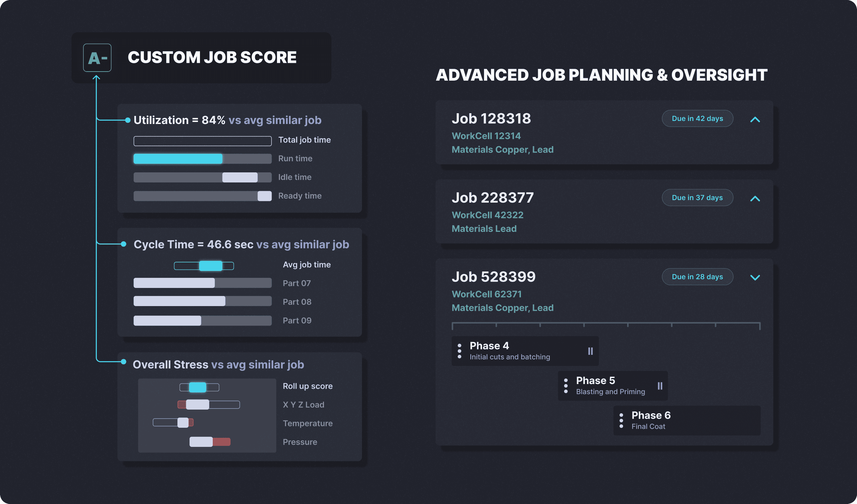Click the Roll up score slider handle
This screenshot has height=504, width=857.
(x=198, y=387)
